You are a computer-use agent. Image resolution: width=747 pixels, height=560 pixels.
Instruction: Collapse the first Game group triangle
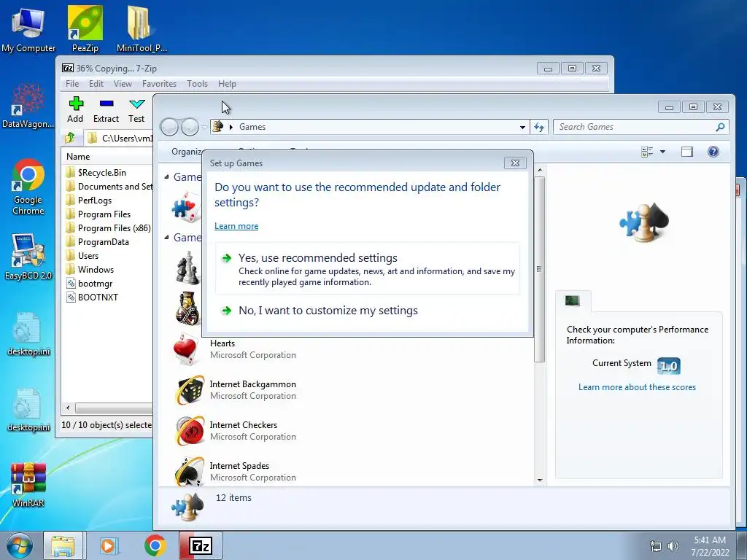[166, 177]
